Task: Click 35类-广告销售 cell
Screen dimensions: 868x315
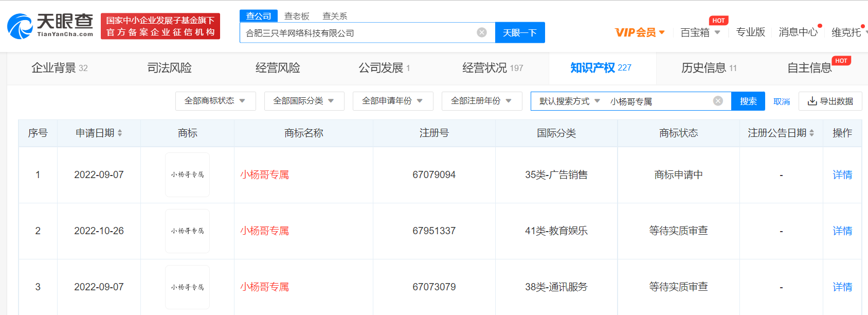Action: click(x=556, y=175)
